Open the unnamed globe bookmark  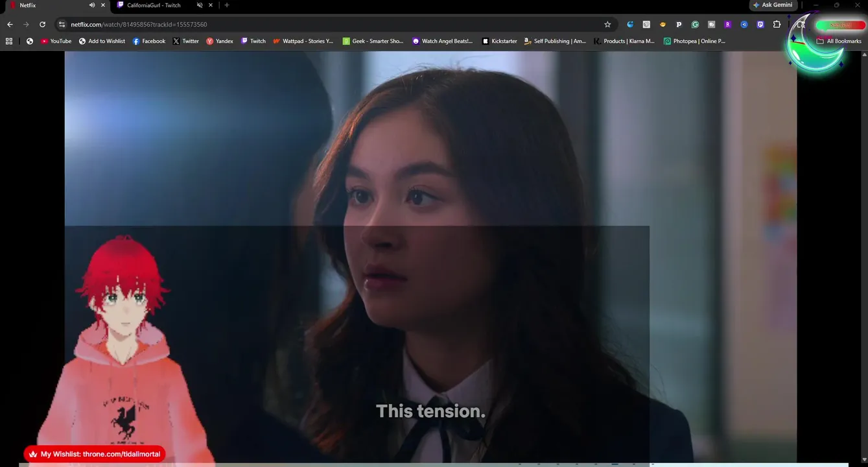(x=30, y=41)
